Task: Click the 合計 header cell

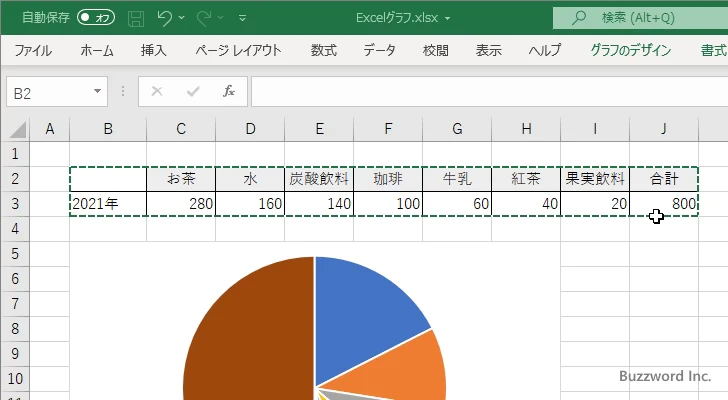Action: (664, 179)
